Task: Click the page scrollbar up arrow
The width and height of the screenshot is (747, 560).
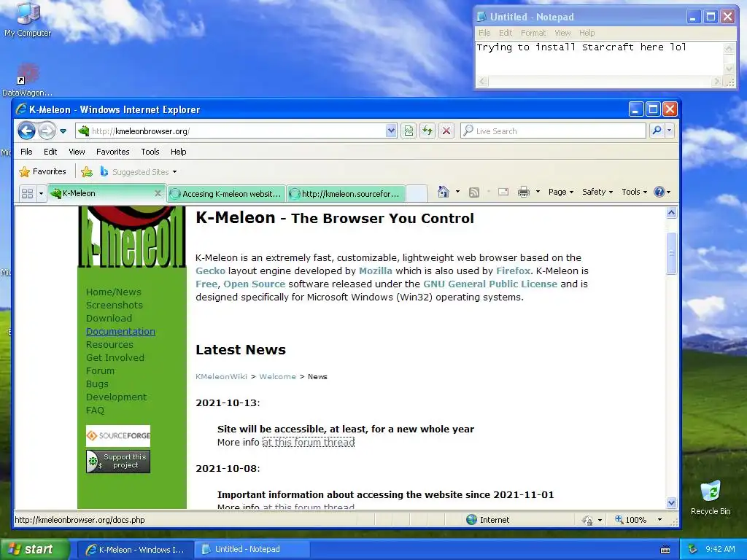Action: point(671,213)
